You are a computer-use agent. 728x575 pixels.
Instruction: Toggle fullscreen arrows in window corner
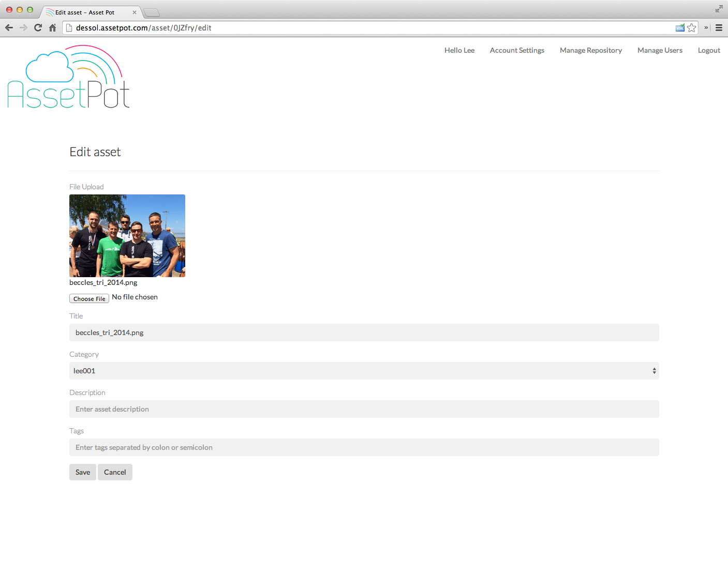tap(719, 9)
